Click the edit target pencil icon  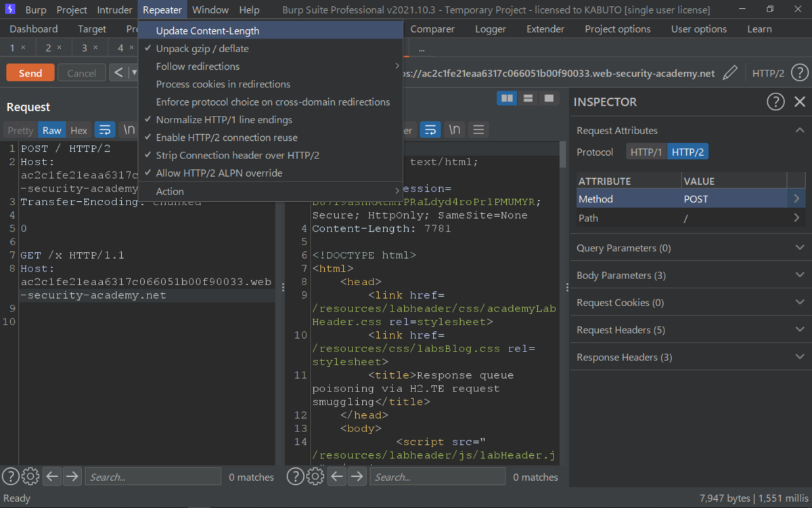[x=730, y=73]
